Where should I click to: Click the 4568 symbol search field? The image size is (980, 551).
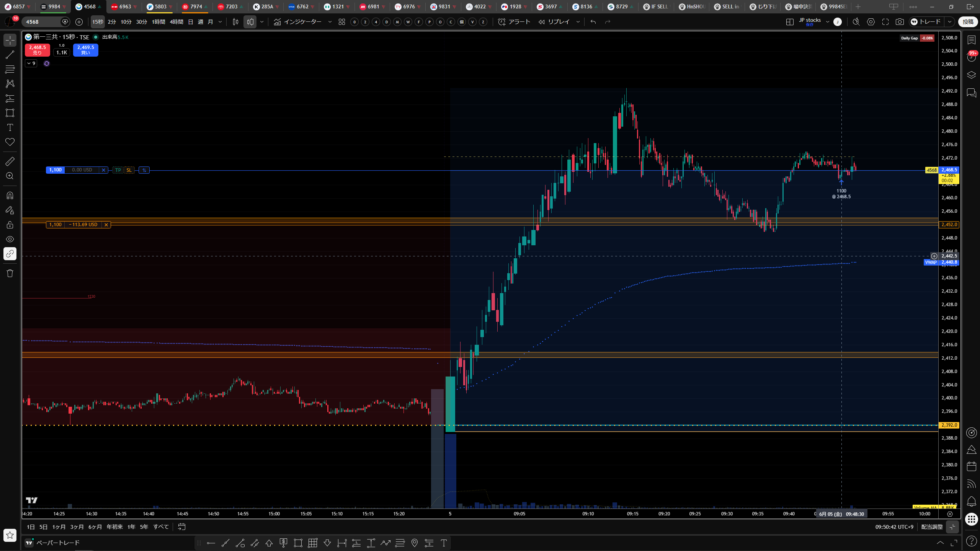pos(42,22)
